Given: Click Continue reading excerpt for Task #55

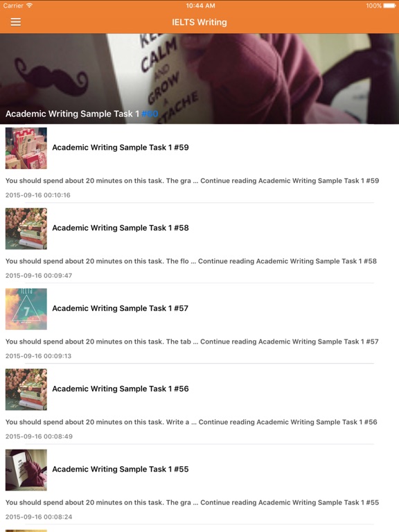Looking at the screenshot, I should pyautogui.click(x=192, y=502).
